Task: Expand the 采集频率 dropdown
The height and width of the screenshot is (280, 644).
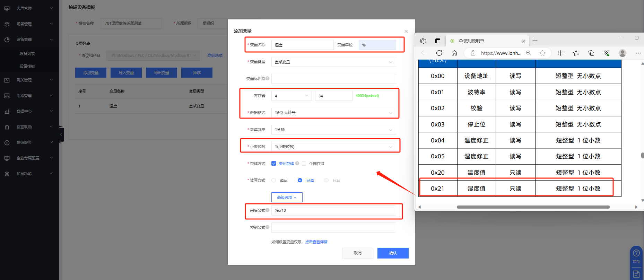Action: (333, 130)
